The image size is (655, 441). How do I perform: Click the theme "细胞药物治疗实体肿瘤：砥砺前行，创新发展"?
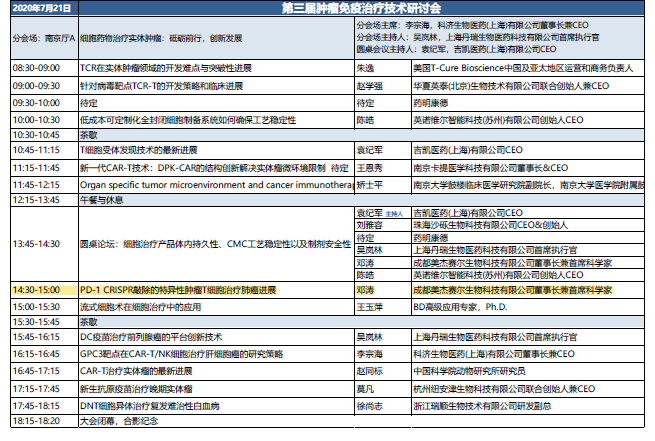[161, 38]
